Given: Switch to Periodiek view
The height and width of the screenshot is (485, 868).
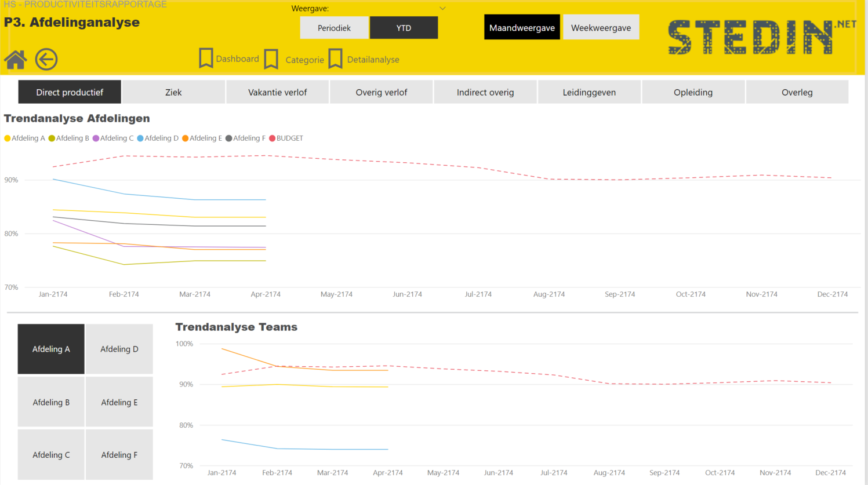Looking at the screenshot, I should point(334,28).
